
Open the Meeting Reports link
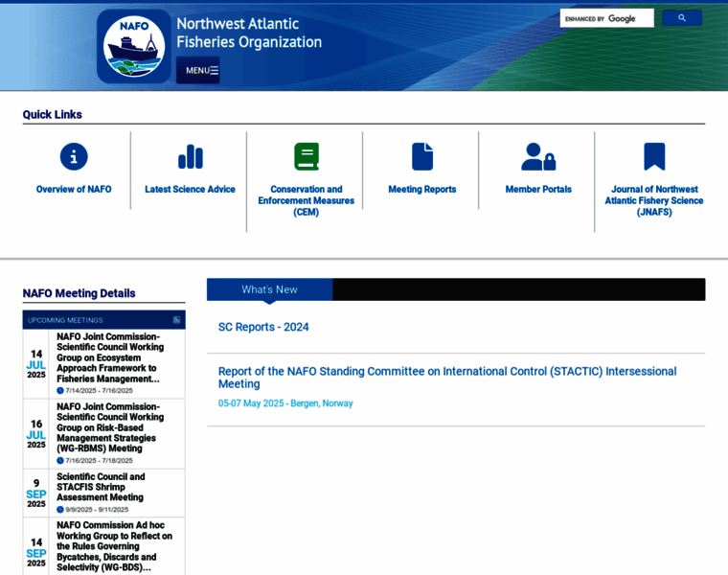(x=422, y=189)
